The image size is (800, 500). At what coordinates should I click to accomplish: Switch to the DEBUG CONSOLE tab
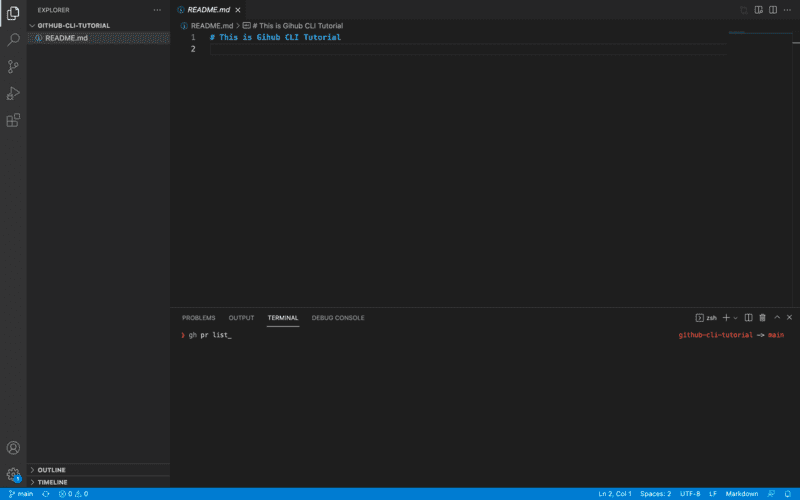tap(338, 318)
